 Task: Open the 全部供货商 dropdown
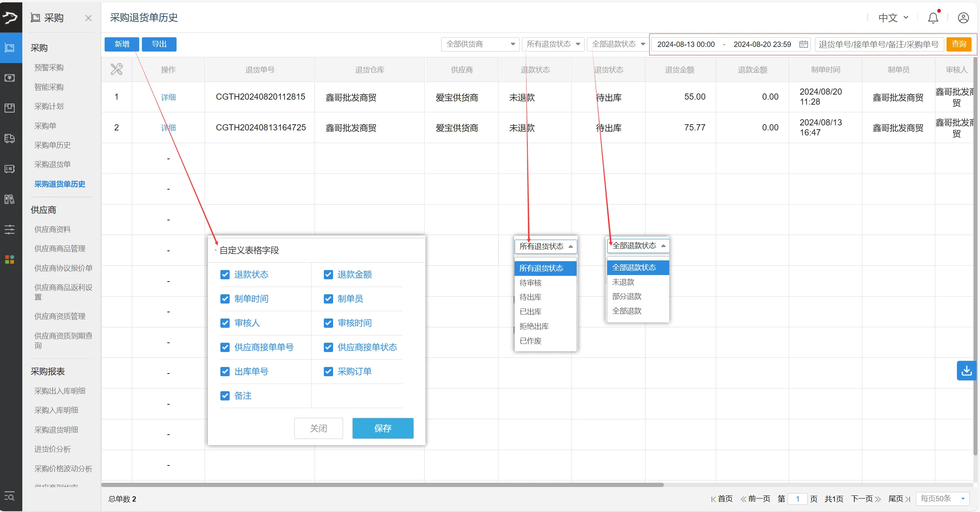tap(479, 44)
